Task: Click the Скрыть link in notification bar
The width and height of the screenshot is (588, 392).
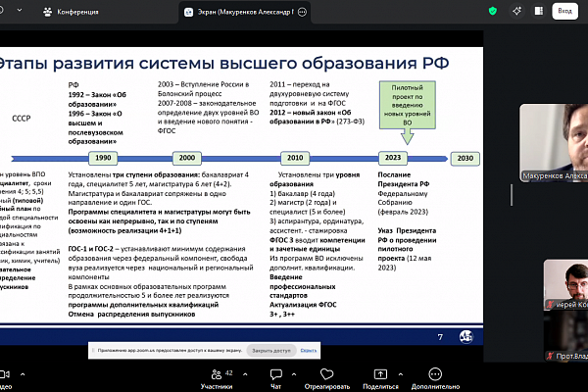Action: pyautogui.click(x=309, y=351)
